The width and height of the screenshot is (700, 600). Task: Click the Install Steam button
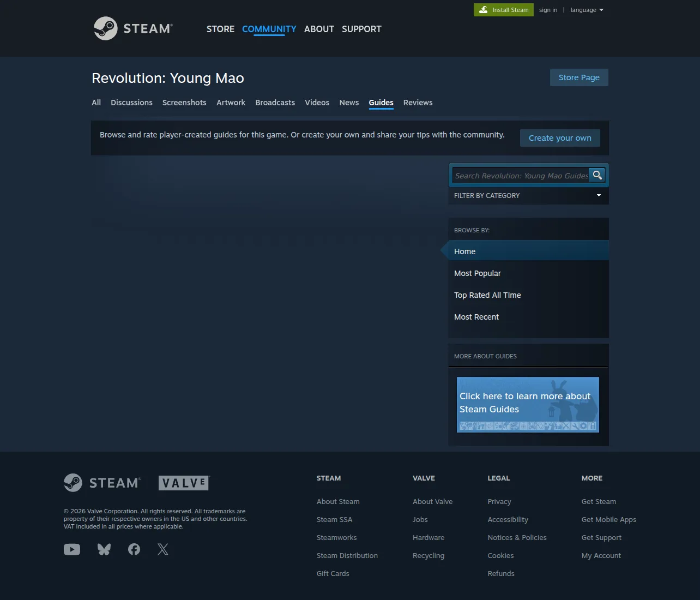pyautogui.click(x=504, y=10)
